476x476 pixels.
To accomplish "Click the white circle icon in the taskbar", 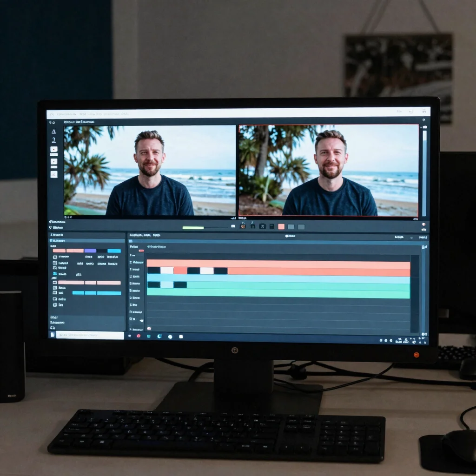I will pos(170,337).
